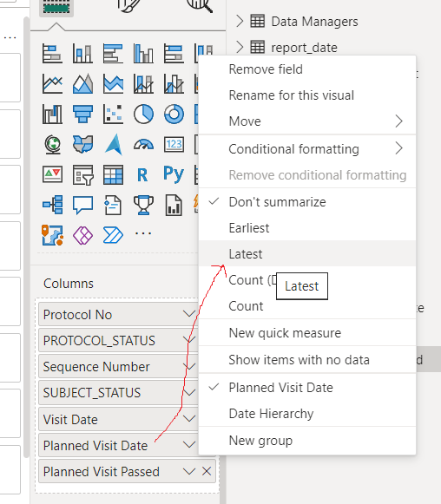Select the Q&A speech bubble visual

point(82,205)
